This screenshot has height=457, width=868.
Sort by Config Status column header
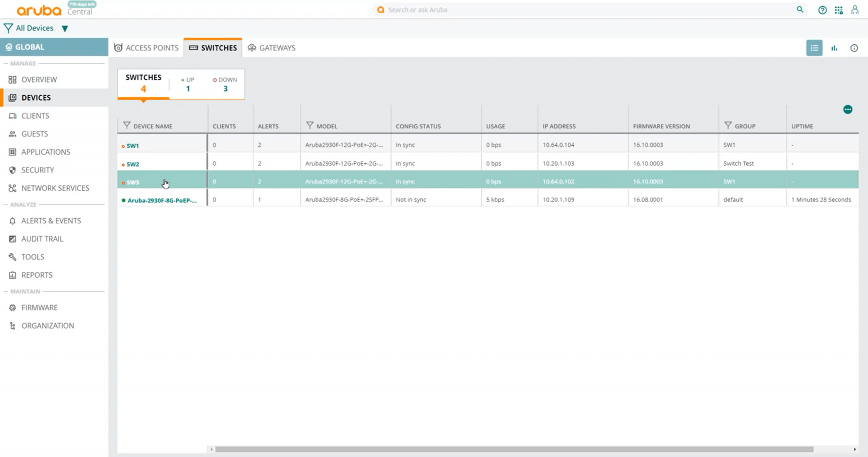418,126
